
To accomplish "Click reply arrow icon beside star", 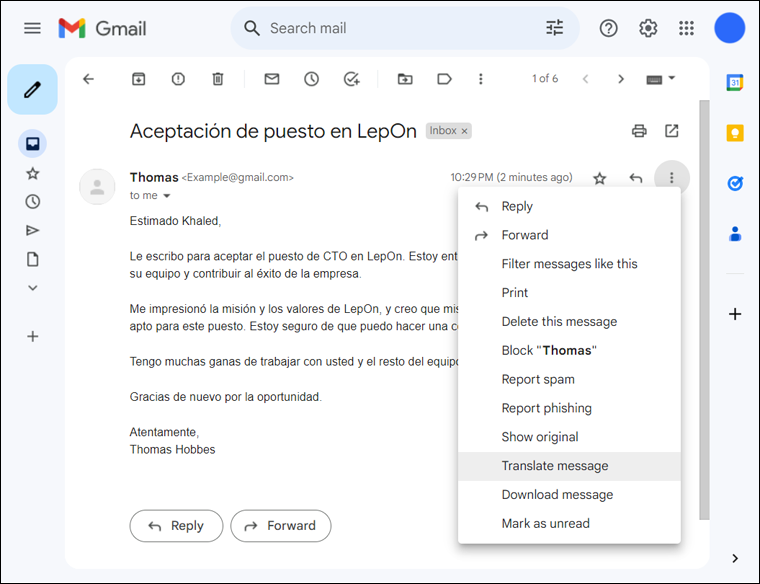I will pos(636,178).
